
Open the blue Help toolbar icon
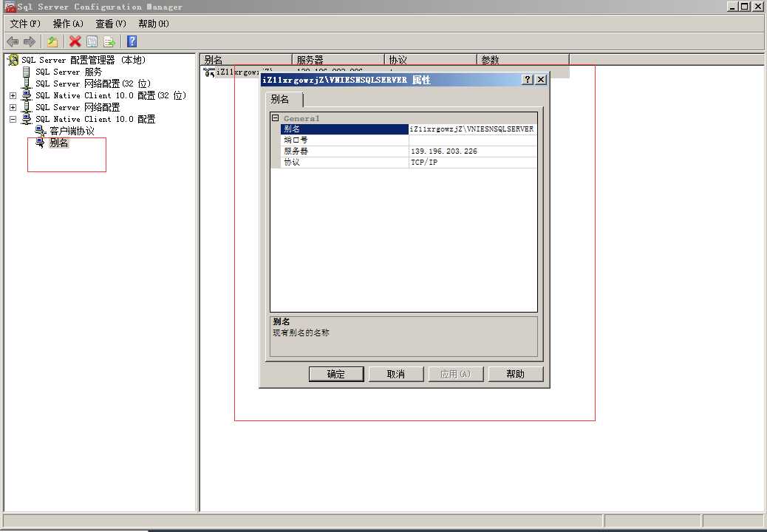(x=132, y=41)
